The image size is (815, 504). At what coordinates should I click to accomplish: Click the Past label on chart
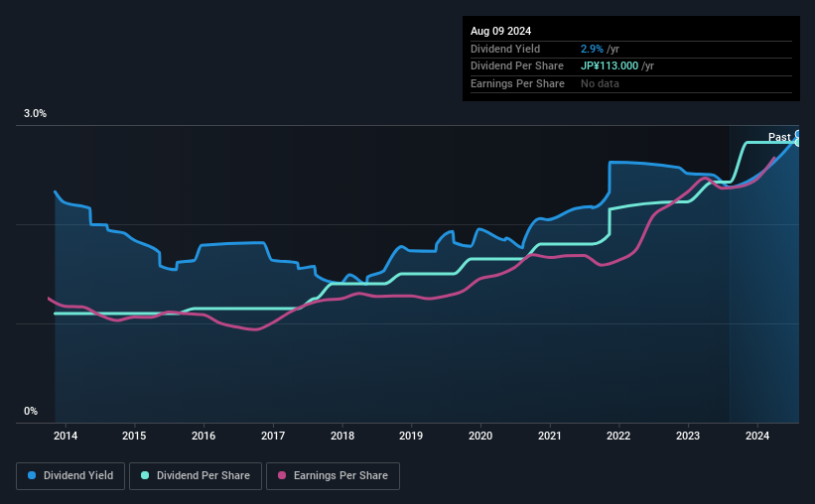click(x=779, y=137)
